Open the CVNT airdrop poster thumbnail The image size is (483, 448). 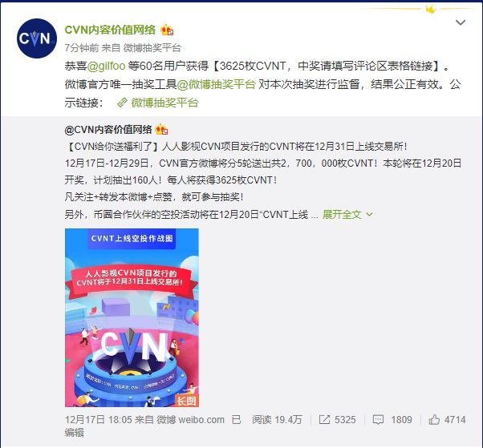(x=132, y=317)
